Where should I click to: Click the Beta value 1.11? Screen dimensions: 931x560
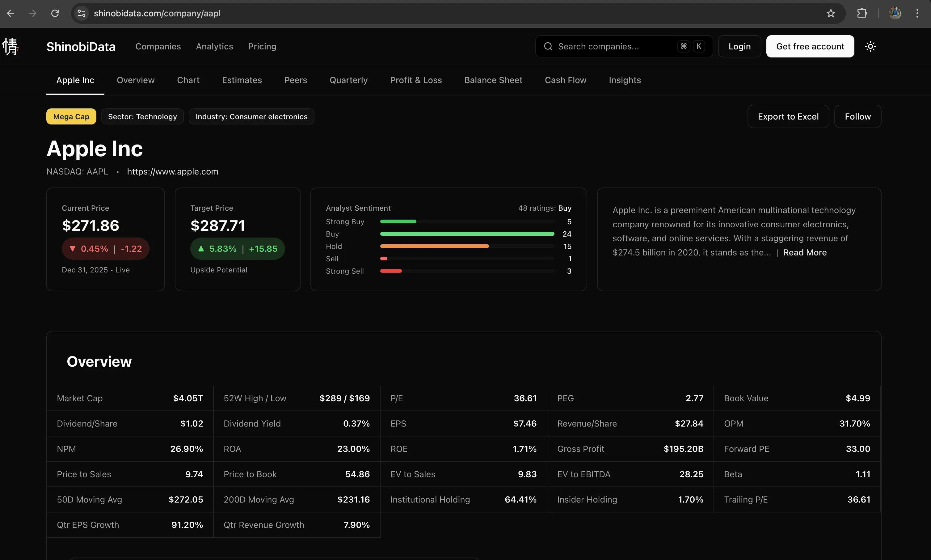(x=863, y=474)
